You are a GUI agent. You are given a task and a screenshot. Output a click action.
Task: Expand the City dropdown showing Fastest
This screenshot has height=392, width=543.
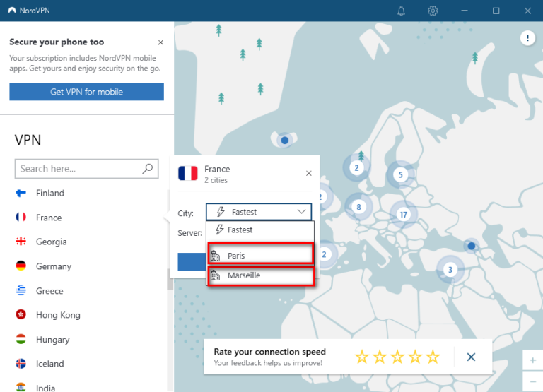(259, 212)
